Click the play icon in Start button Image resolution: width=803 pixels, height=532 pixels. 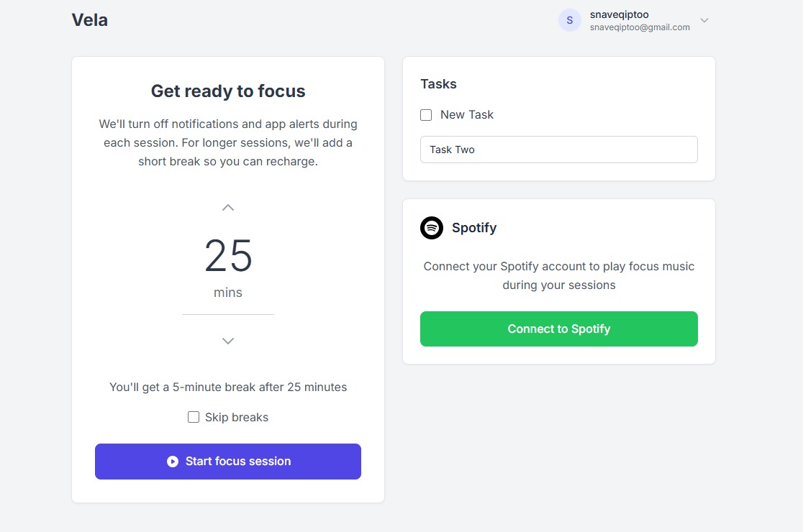tap(173, 462)
